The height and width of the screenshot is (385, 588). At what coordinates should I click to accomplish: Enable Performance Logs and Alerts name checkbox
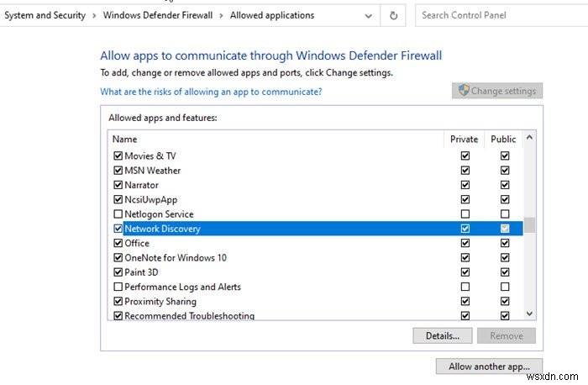click(x=118, y=287)
